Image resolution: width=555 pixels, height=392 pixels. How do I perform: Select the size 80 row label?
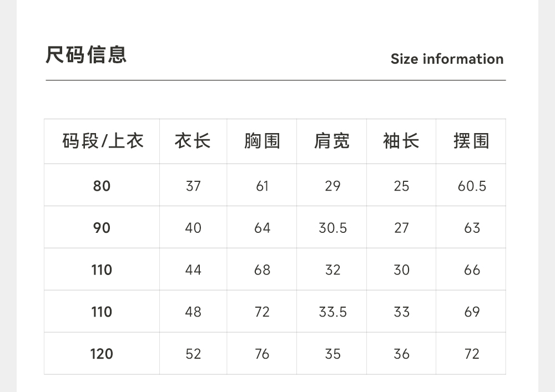pos(102,186)
